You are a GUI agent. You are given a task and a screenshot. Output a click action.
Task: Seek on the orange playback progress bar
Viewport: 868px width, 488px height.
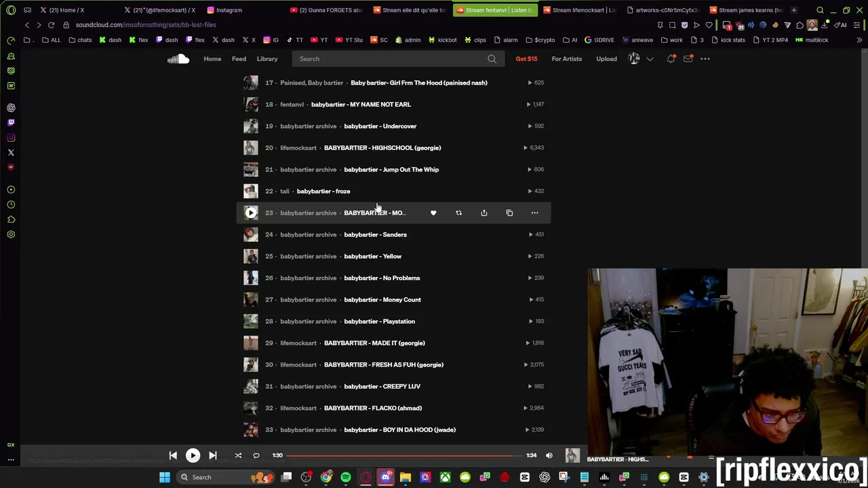(x=404, y=455)
